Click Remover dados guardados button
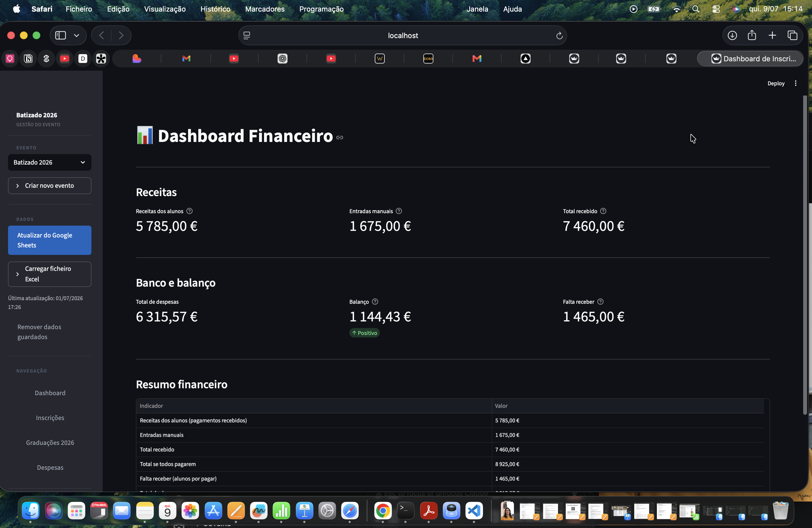This screenshot has width=812, height=528. coord(49,332)
